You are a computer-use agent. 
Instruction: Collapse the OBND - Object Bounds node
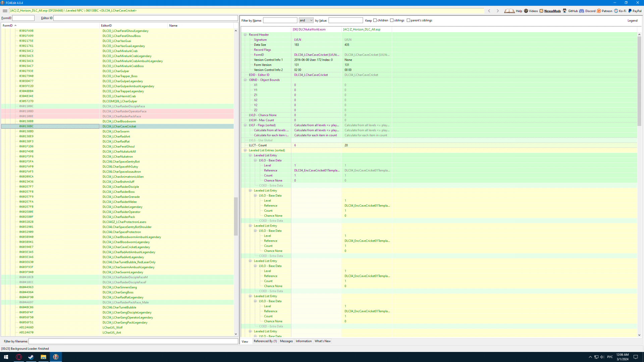245,80
